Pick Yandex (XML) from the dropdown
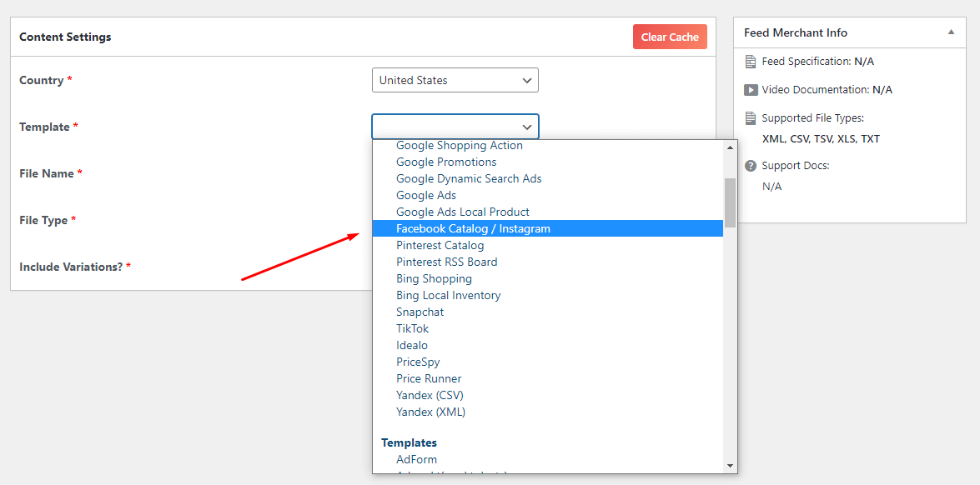 [x=430, y=412]
